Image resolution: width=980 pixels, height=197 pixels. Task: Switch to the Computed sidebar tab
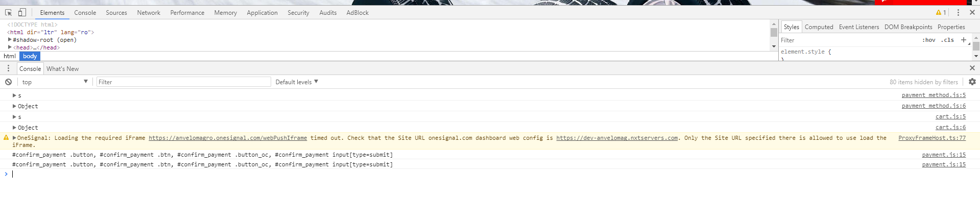[819, 27]
